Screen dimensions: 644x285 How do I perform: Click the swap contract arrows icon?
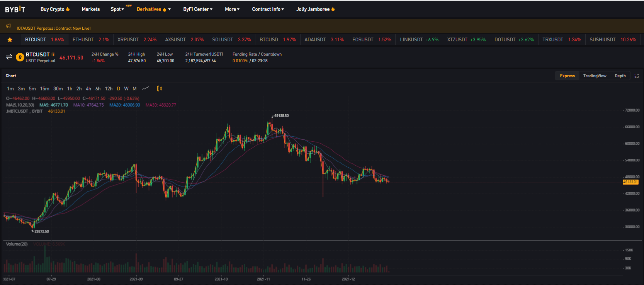(9, 57)
